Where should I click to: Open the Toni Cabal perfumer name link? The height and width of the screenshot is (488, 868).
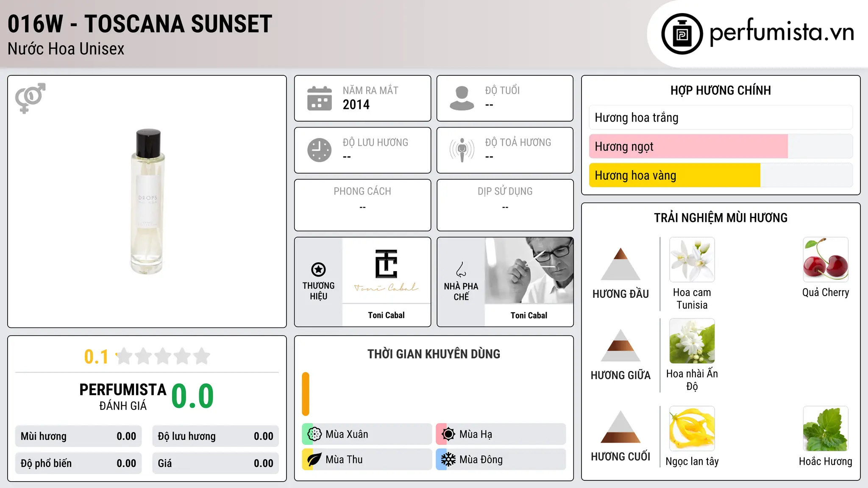pos(529,315)
